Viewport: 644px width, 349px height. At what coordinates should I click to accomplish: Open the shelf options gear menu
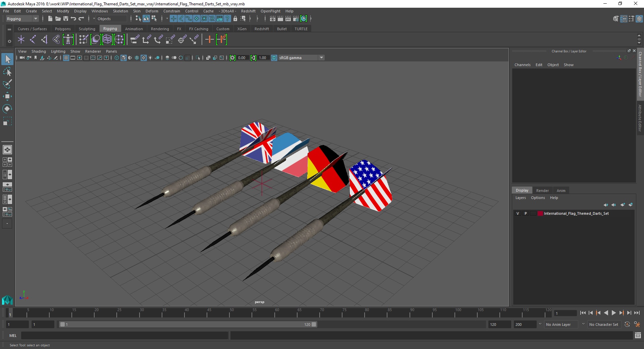pyautogui.click(x=9, y=41)
